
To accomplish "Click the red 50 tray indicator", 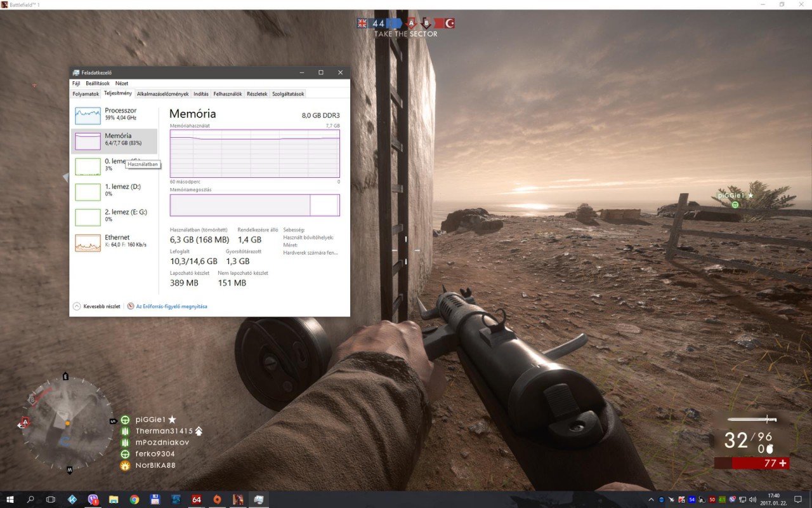I will pyautogui.click(x=712, y=499).
